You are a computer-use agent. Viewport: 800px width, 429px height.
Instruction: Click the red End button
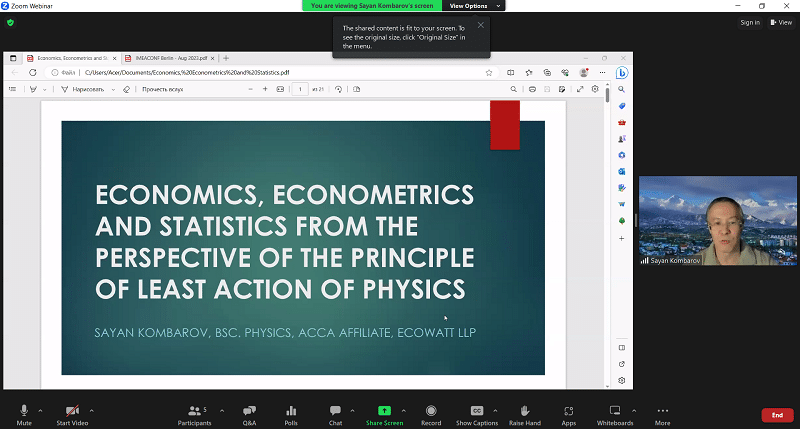tap(777, 415)
